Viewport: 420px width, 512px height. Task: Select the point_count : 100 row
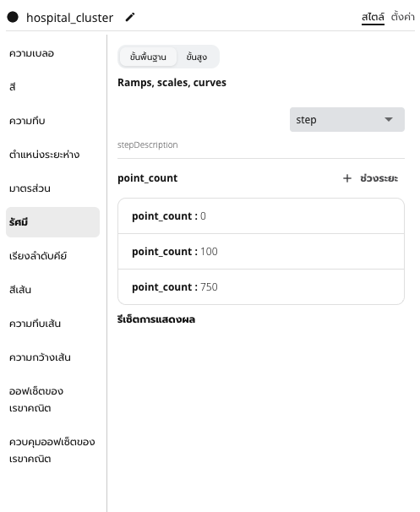(261, 252)
